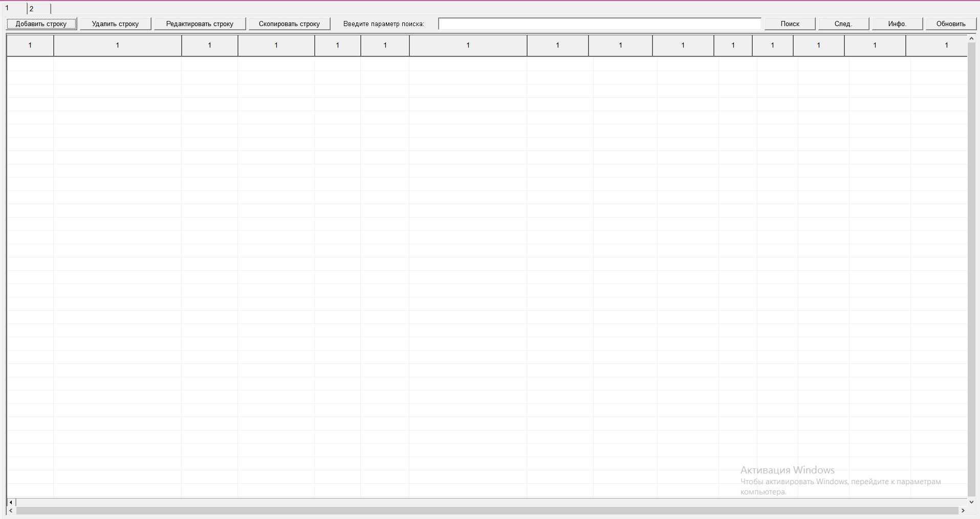Image resolution: width=980 pixels, height=519 pixels.
Task: Click the vertical scrollbar down arrow
Action: pos(971,502)
